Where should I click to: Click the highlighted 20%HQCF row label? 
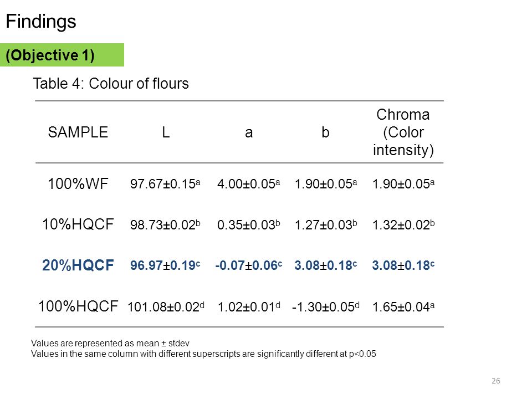coord(78,265)
